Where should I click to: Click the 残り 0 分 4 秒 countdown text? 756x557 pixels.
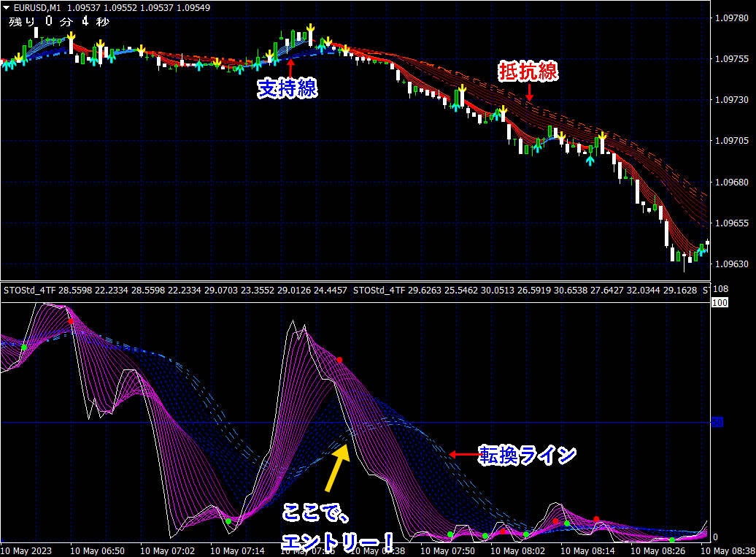tap(58, 22)
